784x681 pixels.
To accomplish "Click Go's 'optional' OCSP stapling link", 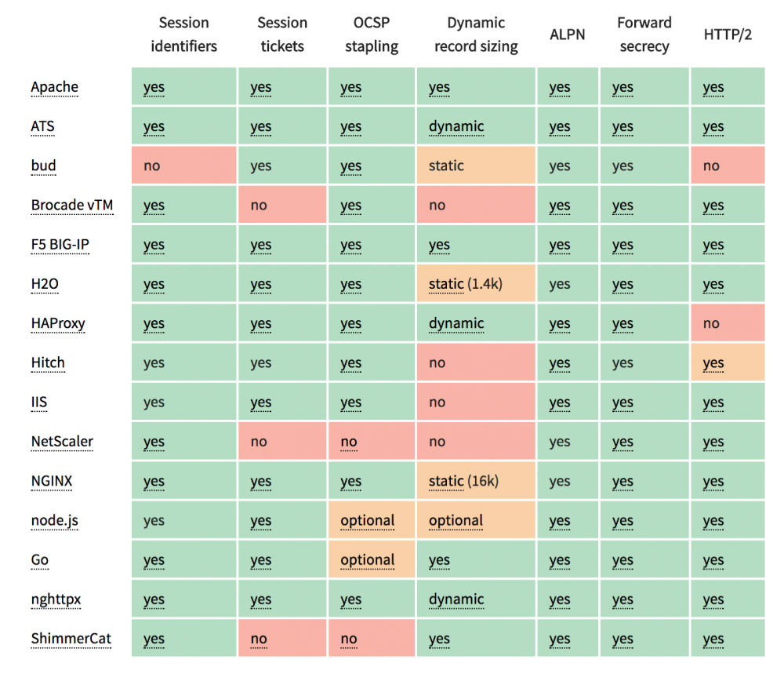I will point(368,560).
